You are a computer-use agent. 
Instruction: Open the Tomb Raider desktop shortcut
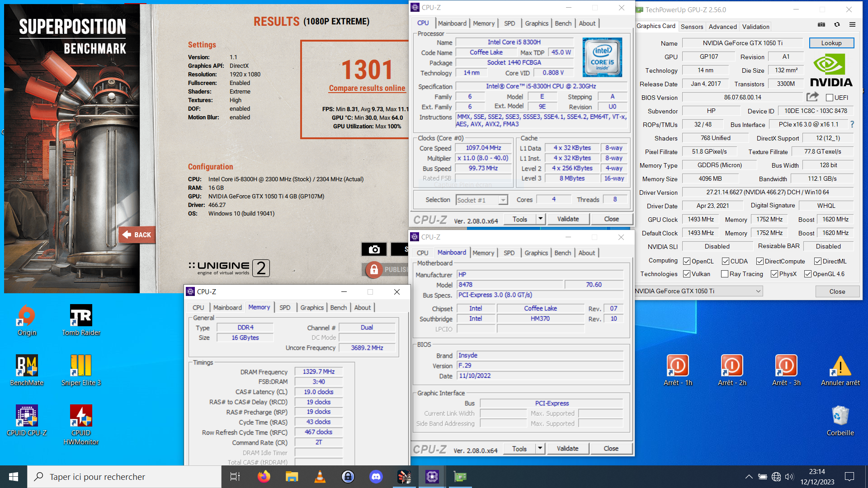tap(81, 320)
